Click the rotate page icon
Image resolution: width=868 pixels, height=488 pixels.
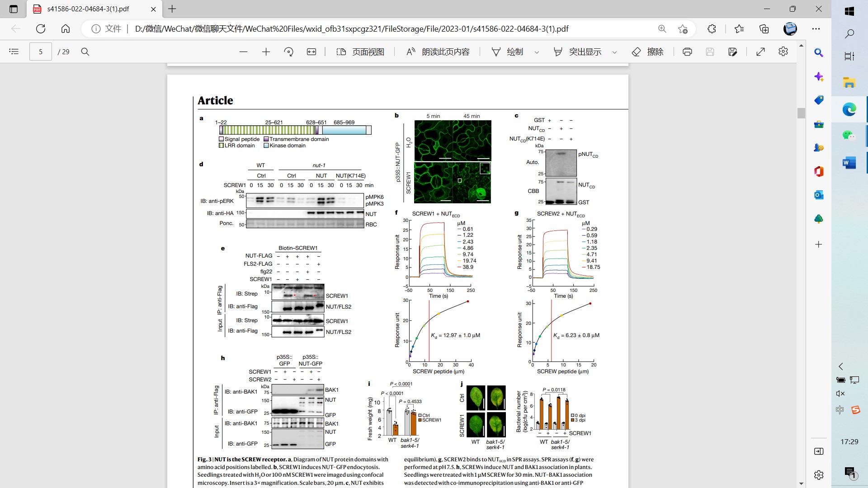pyautogui.click(x=288, y=52)
